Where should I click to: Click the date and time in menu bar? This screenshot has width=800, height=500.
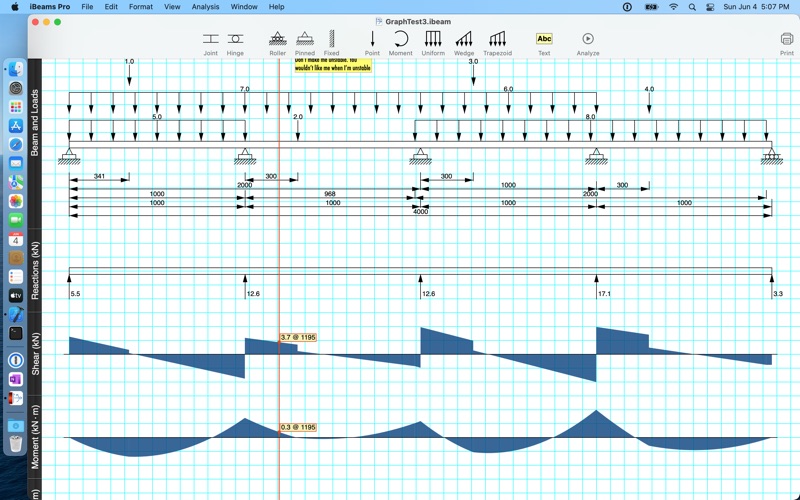[756, 7]
